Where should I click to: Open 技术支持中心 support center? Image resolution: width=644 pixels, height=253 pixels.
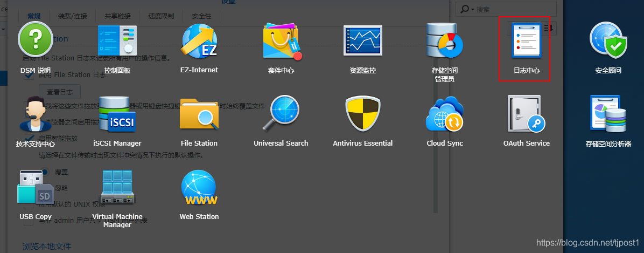[x=36, y=114]
